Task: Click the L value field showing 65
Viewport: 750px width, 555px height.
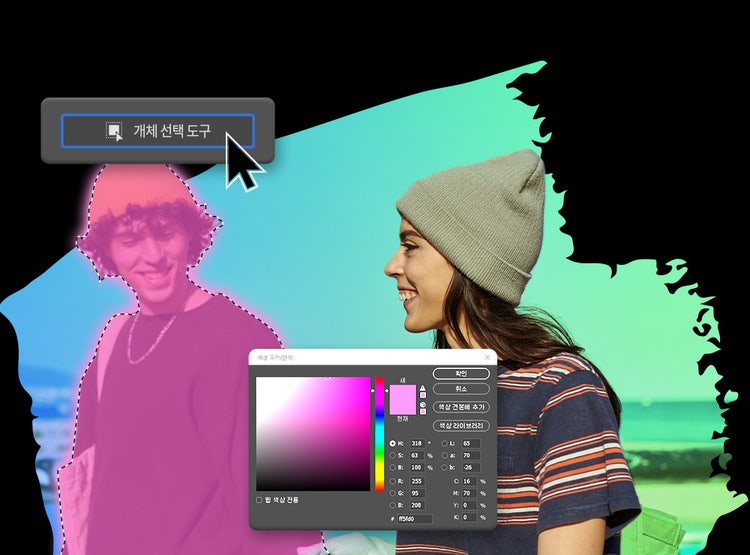Action: point(471,444)
